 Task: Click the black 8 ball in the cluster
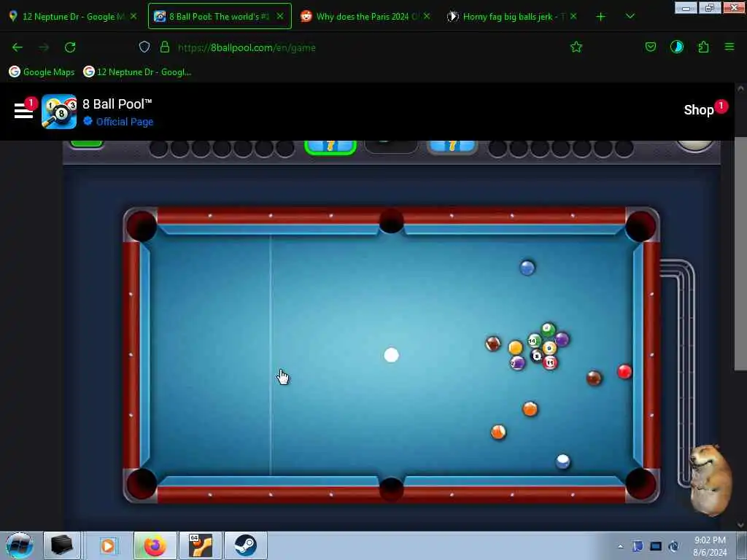[537, 355]
